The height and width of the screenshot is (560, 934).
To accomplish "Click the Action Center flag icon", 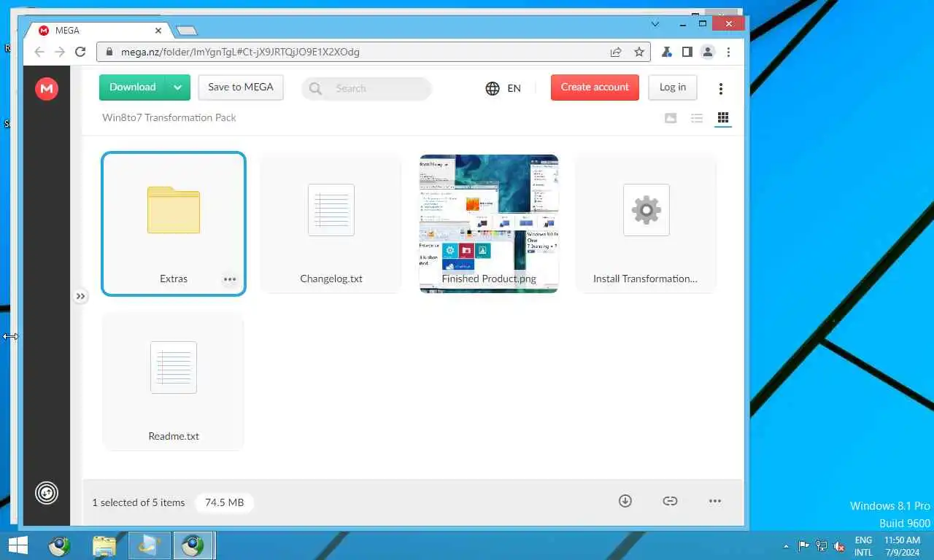I will pyautogui.click(x=803, y=545).
